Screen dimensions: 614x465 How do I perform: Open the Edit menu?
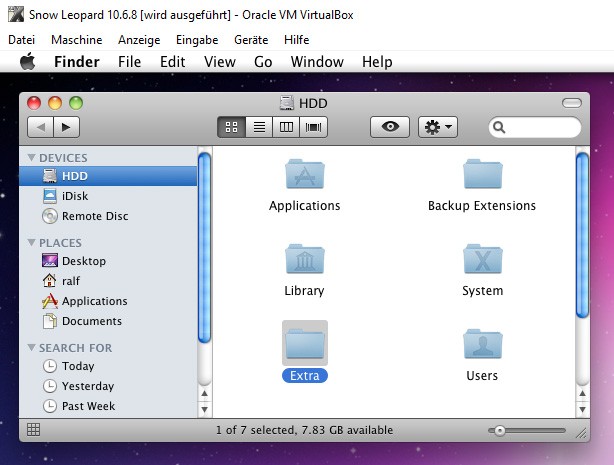pos(172,62)
